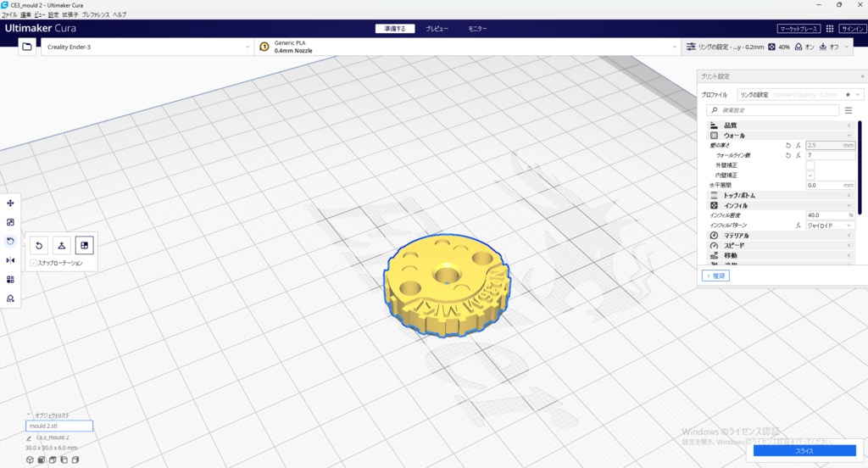Expand the 移動 settings category

point(781,255)
